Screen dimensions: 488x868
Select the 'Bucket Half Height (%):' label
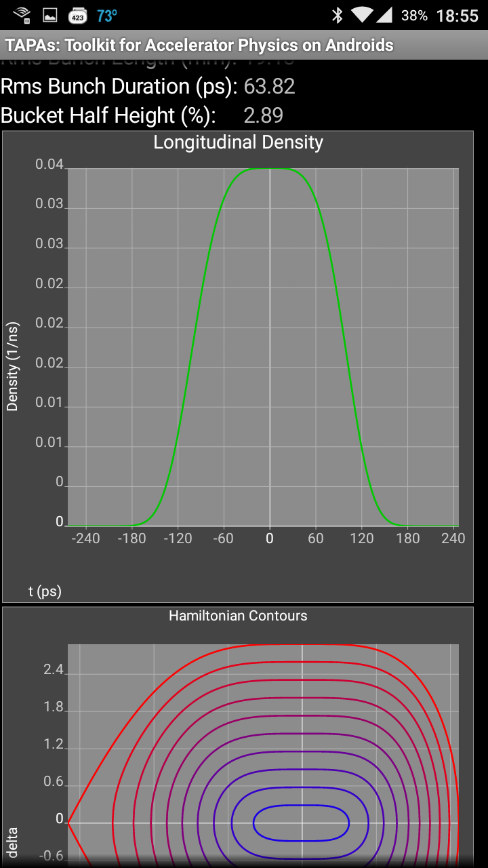tap(108, 116)
